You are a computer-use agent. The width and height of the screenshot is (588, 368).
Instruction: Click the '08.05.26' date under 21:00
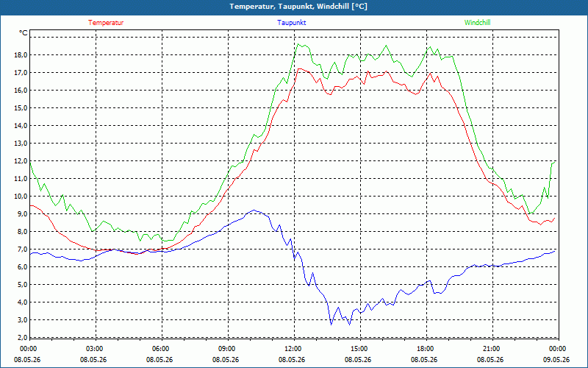(x=490, y=359)
